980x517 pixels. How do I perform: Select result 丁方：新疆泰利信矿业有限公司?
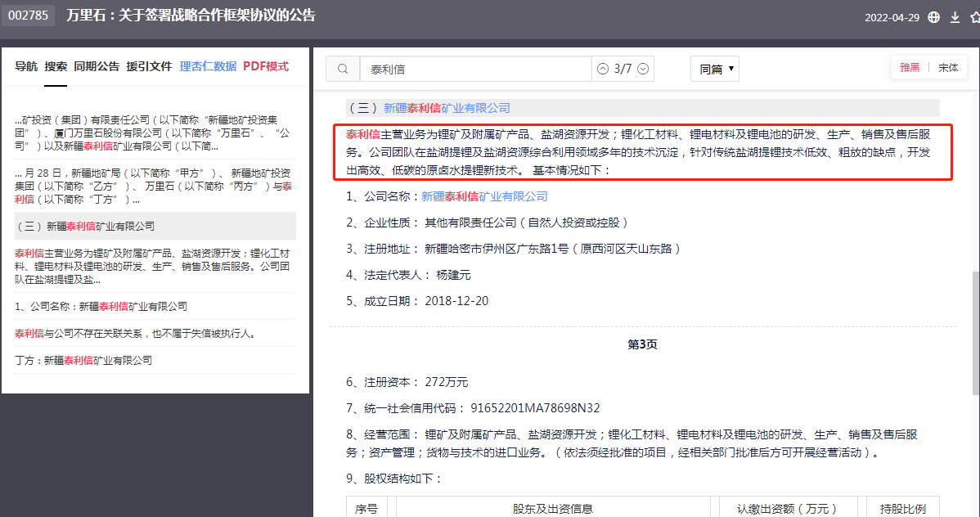pos(155,360)
